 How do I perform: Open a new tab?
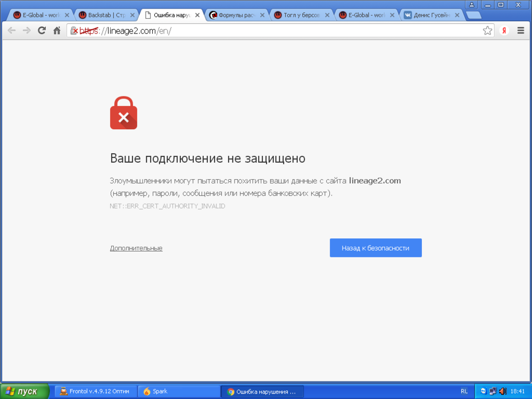pos(473,15)
